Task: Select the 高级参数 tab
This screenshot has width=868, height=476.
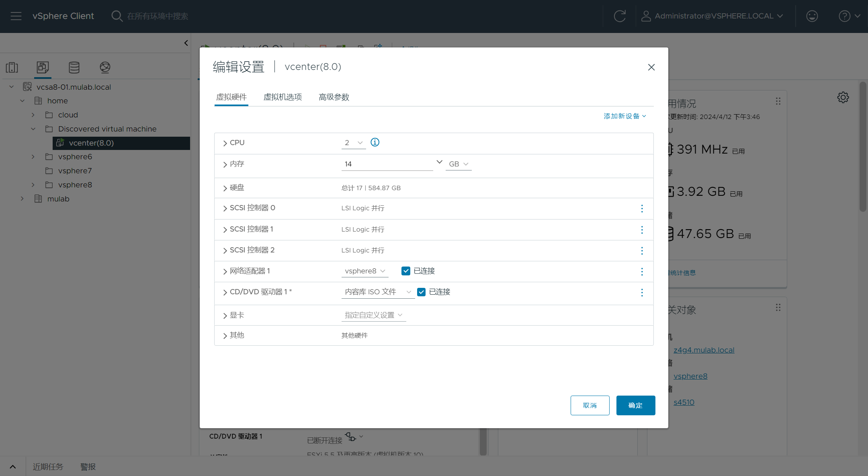Action: pyautogui.click(x=334, y=97)
